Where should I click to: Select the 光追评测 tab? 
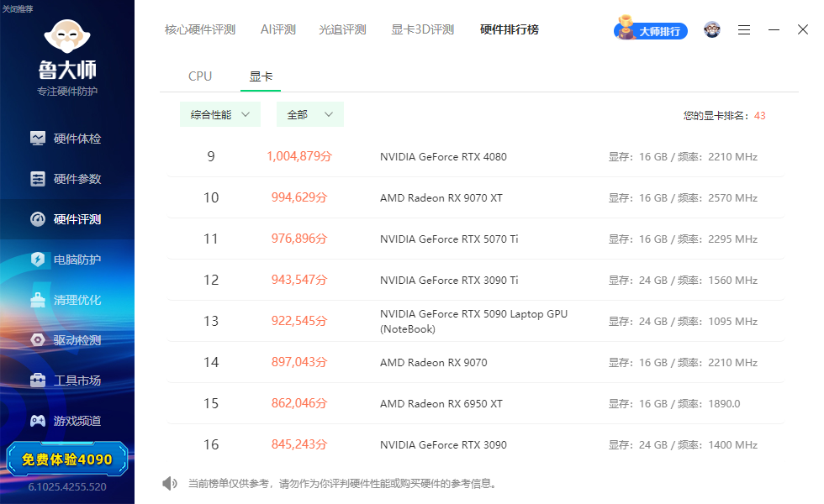tap(343, 30)
